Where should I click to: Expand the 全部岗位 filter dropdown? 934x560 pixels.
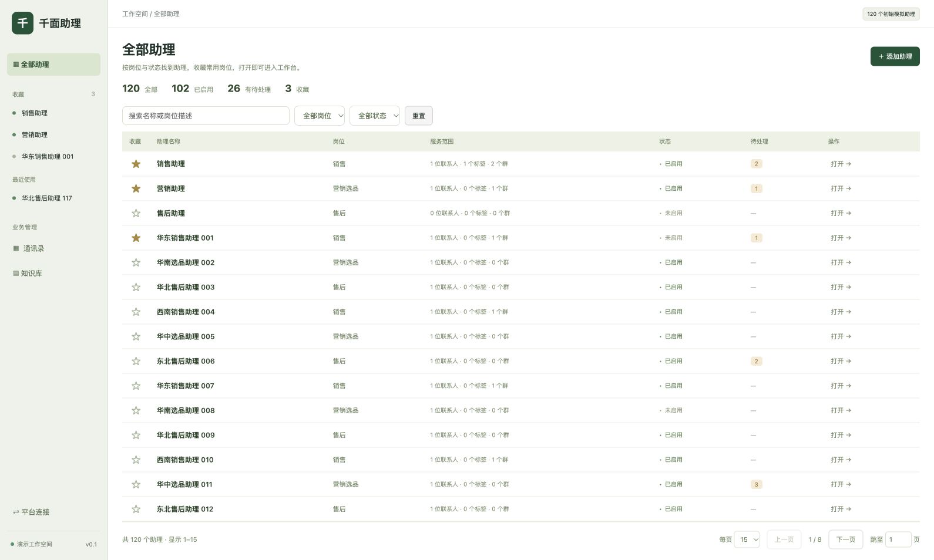[320, 116]
